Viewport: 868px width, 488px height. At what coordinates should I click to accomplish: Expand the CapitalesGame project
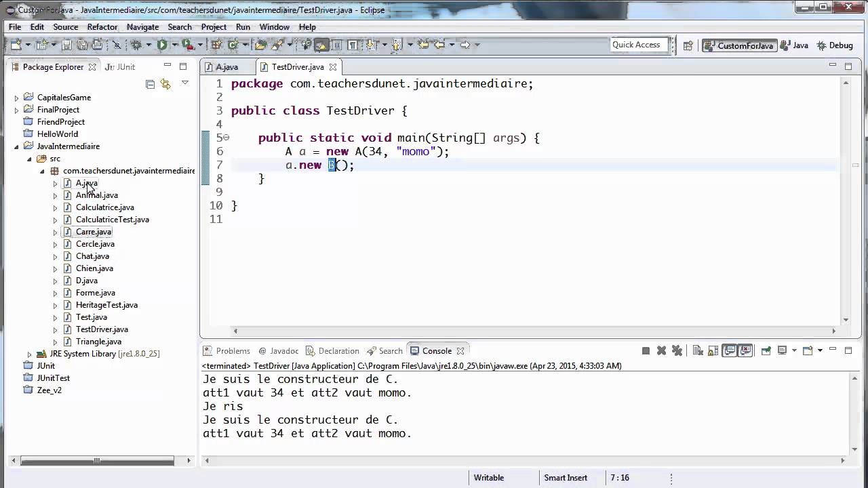[17, 98]
